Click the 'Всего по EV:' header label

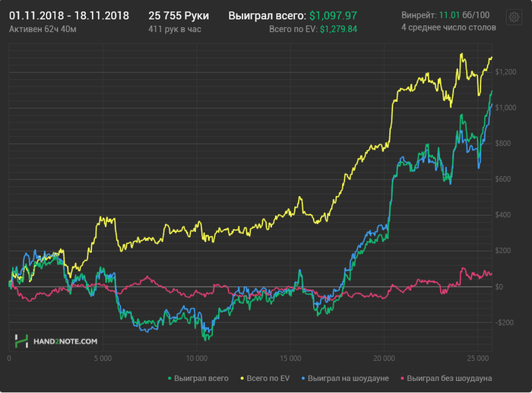pos(293,29)
